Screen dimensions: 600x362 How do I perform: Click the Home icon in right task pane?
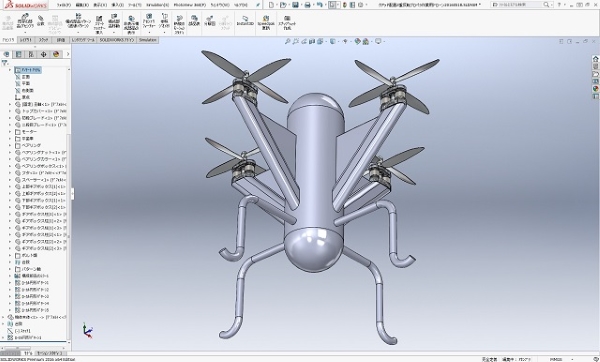[x=595, y=59]
